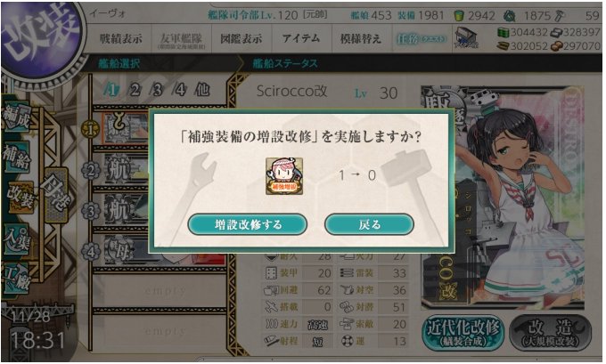Viewport: 606px width, 364px height.
Task: Open the 図鑑表示 menu
Action: point(242,38)
